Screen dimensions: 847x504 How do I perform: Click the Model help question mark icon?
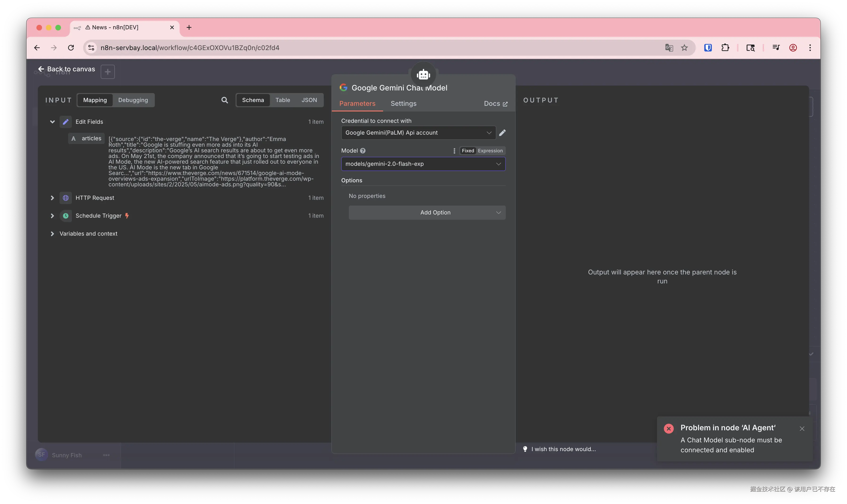[x=363, y=151]
